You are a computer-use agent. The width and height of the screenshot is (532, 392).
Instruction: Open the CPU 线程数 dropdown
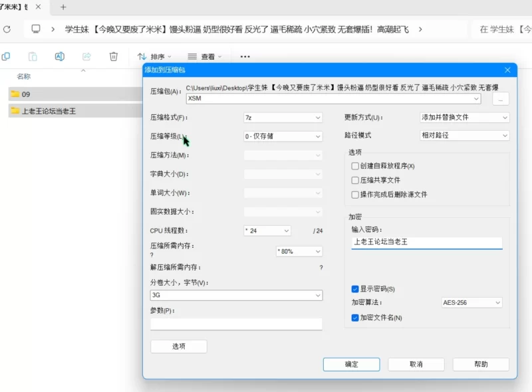point(267,231)
